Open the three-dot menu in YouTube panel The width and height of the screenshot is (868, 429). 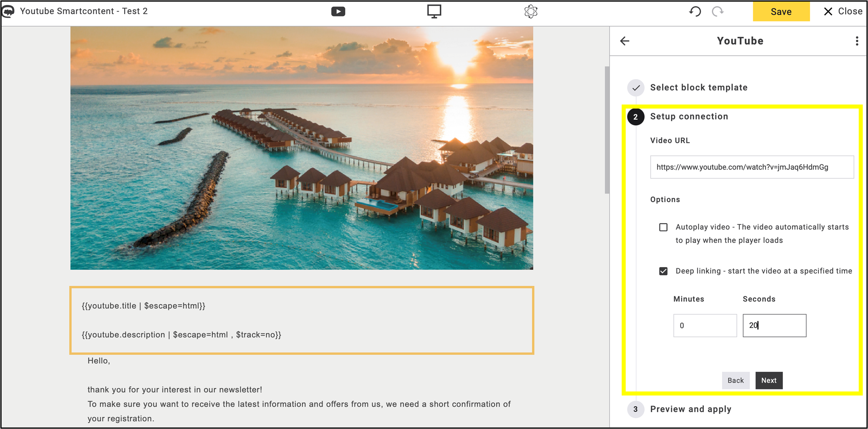pyautogui.click(x=857, y=41)
